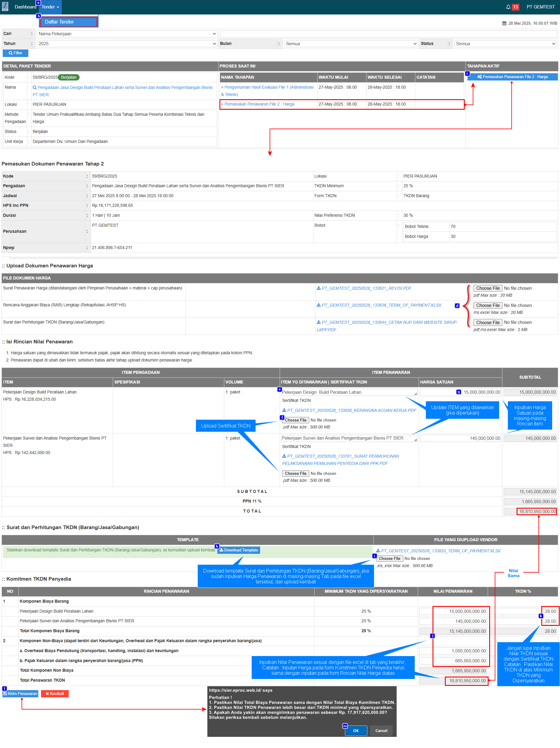
Task: Open KERANGKA ACUAN KERJA.PDF link
Action: 351,410
